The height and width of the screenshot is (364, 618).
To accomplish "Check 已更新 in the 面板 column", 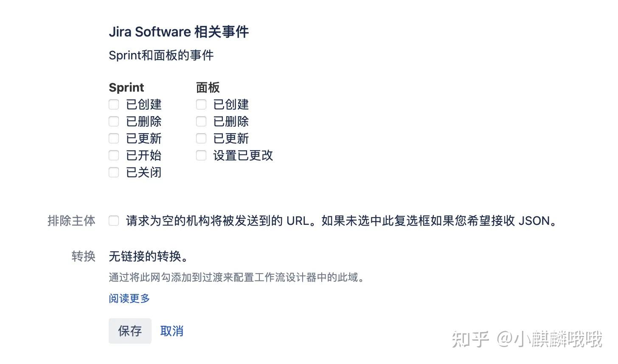I will coord(201,138).
